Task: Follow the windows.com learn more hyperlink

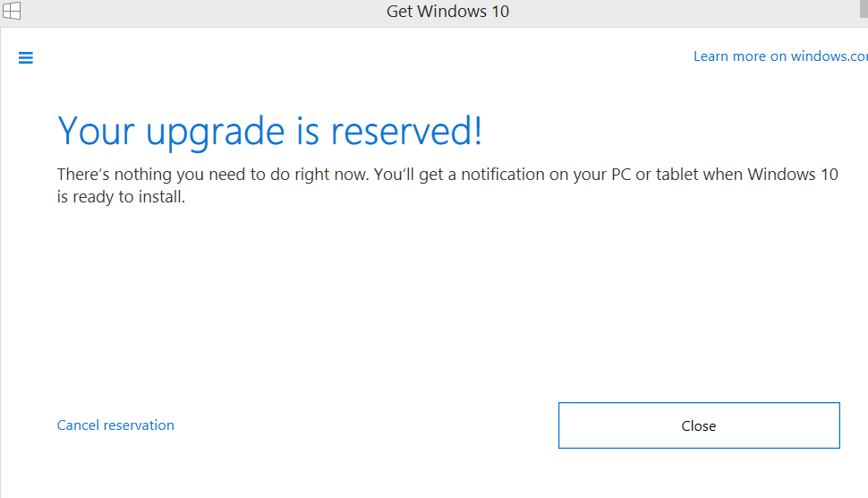Action: 779,56
